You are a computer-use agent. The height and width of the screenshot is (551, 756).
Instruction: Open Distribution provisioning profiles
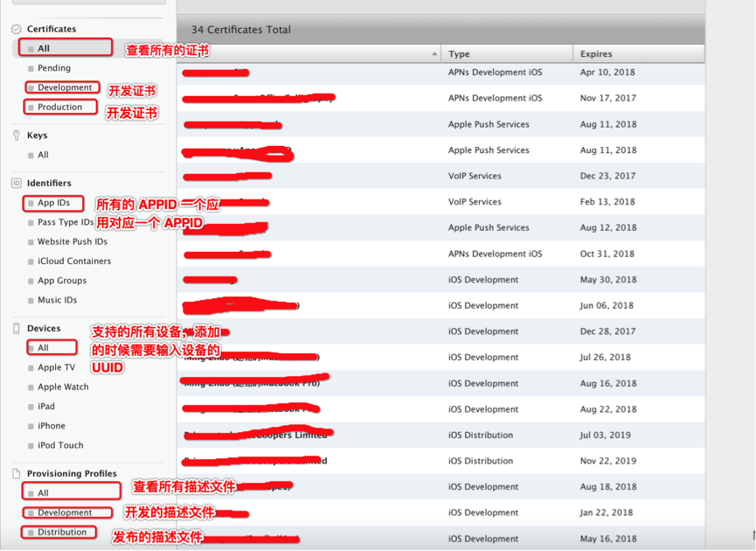pyautogui.click(x=62, y=532)
